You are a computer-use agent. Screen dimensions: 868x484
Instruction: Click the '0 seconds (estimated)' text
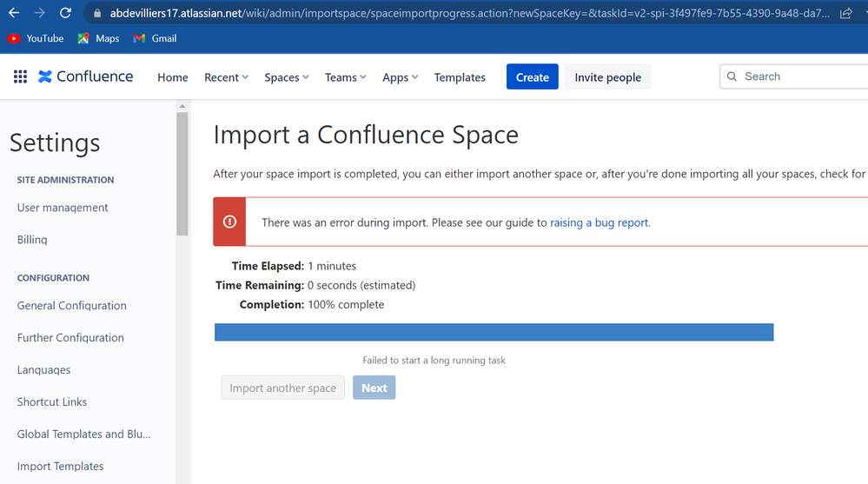(x=361, y=285)
